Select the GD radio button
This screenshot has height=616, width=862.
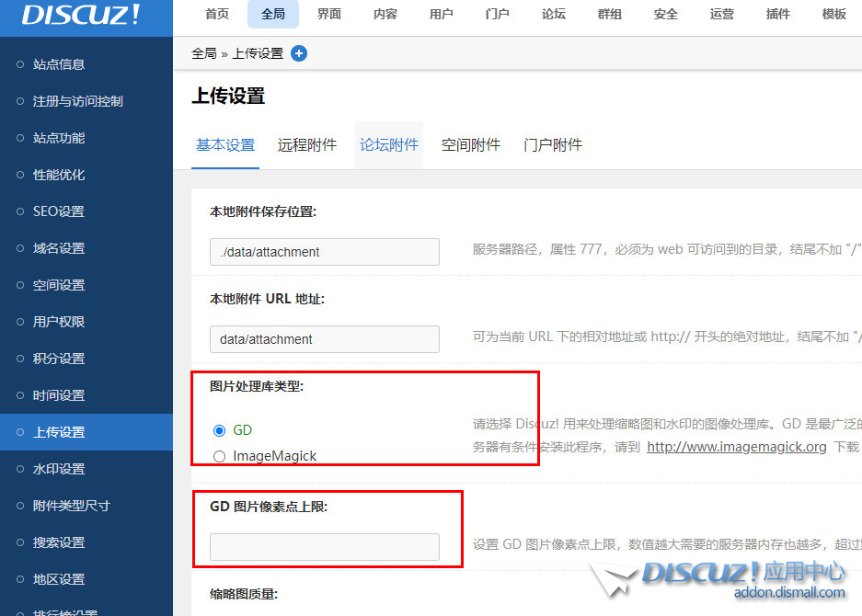(x=219, y=430)
